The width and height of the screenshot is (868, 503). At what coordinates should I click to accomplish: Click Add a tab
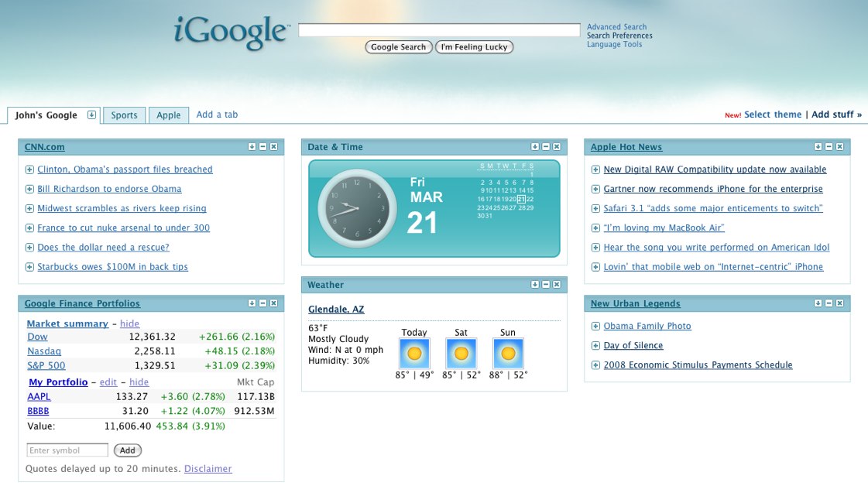pos(217,115)
